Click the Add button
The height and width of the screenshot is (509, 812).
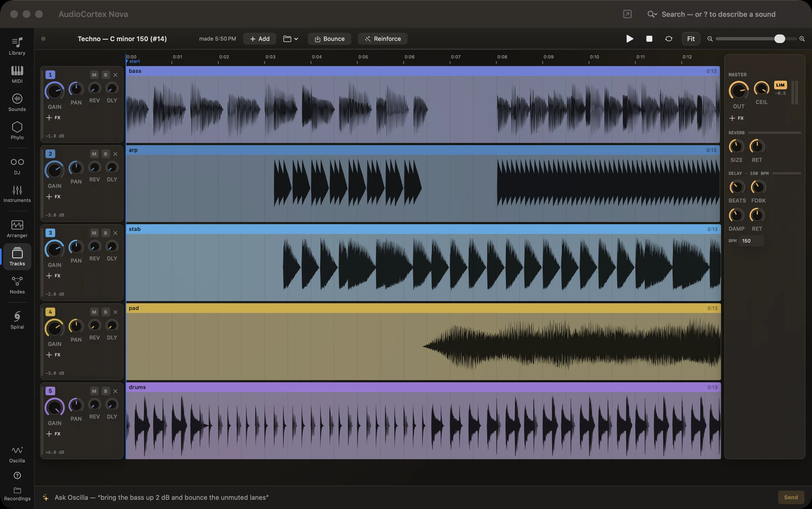click(260, 39)
